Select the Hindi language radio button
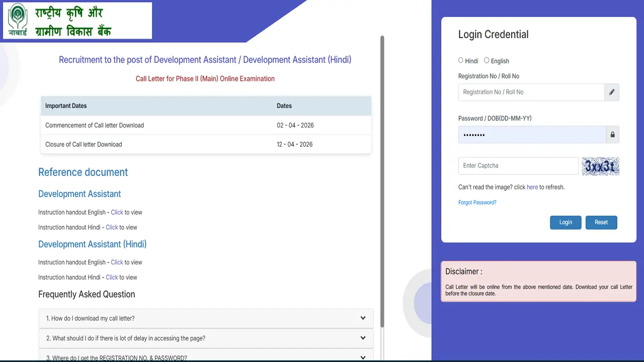644x362 pixels. [x=460, y=60]
